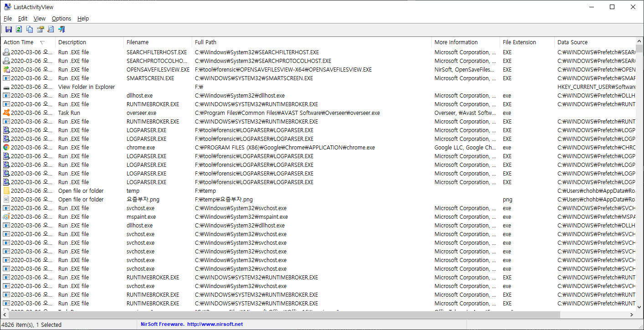Sort by More Information column header
This screenshot has height=330, width=644.
pos(465,42)
